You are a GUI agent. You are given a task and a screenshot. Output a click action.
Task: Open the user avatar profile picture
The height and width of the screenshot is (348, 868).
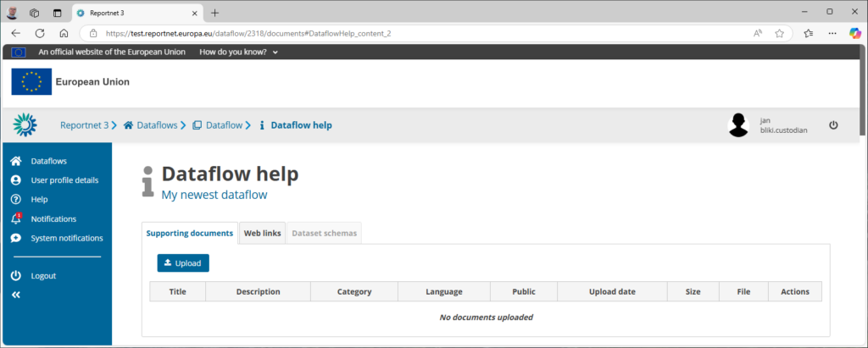tap(738, 125)
